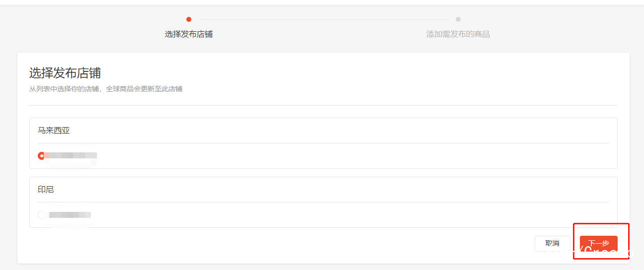Click the 马来西亚 section title

tap(54, 131)
